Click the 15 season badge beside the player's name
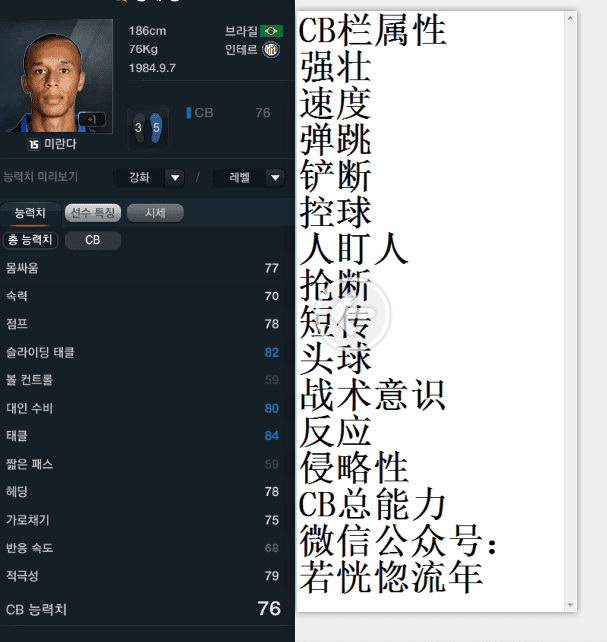The width and height of the screenshot is (607, 642). click(x=34, y=144)
